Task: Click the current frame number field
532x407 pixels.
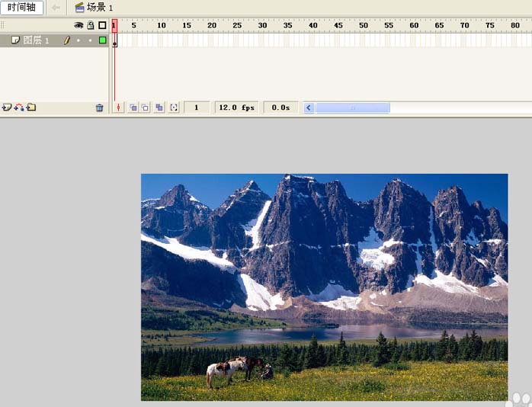Action: tap(197, 107)
